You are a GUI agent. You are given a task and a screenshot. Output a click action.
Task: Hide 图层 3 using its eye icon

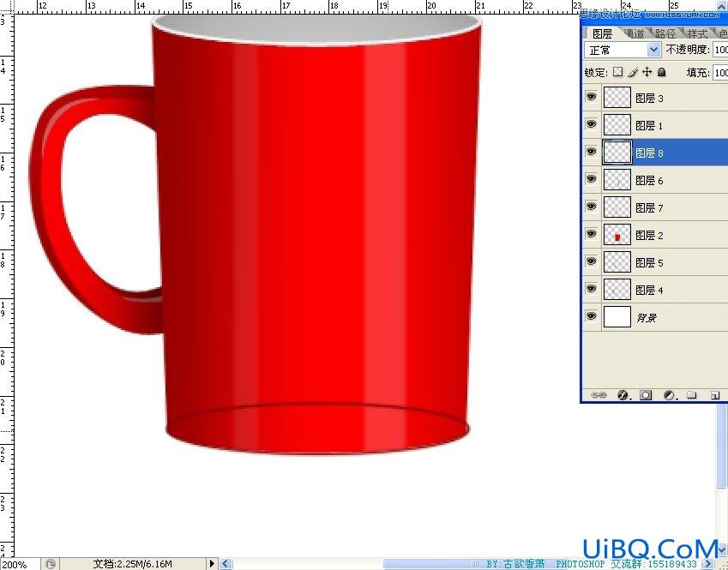[x=591, y=97]
